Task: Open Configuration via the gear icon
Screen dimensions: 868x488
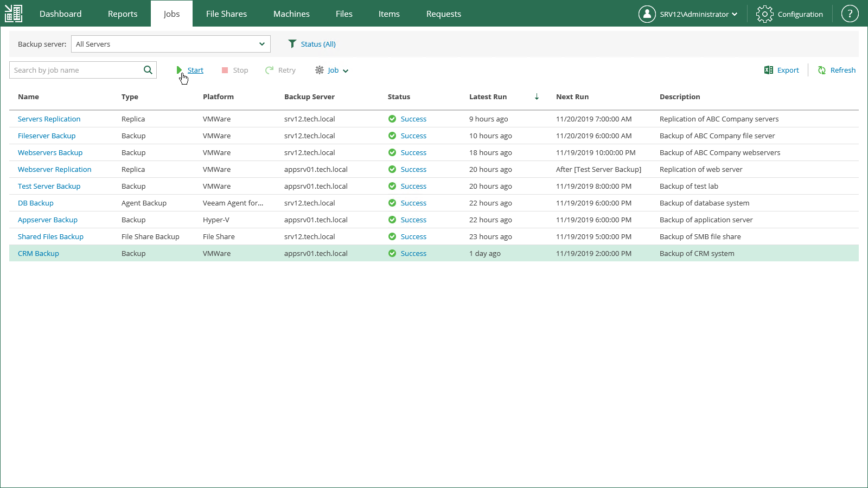Action: click(x=764, y=14)
